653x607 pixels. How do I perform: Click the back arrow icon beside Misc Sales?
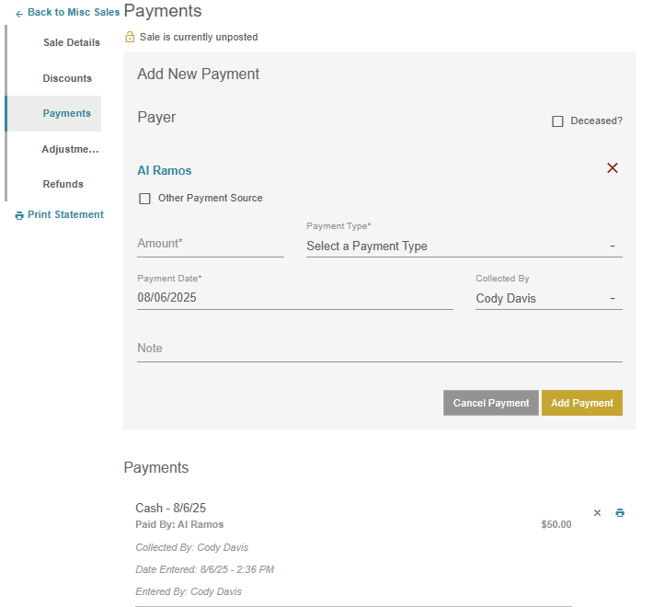[x=19, y=14]
